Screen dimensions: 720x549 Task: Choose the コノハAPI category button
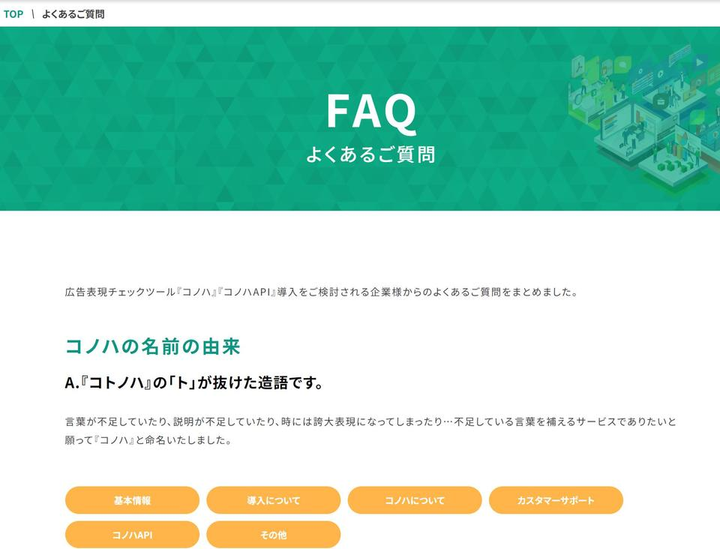(x=132, y=535)
